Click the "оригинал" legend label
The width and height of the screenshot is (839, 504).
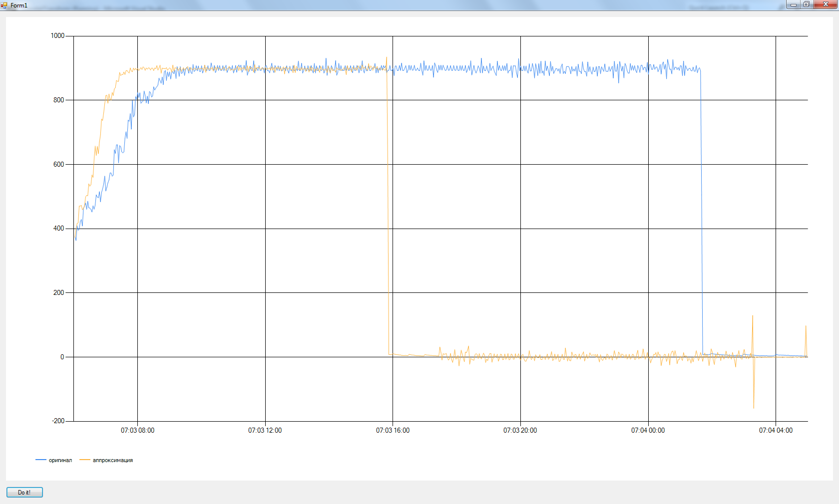click(60, 460)
